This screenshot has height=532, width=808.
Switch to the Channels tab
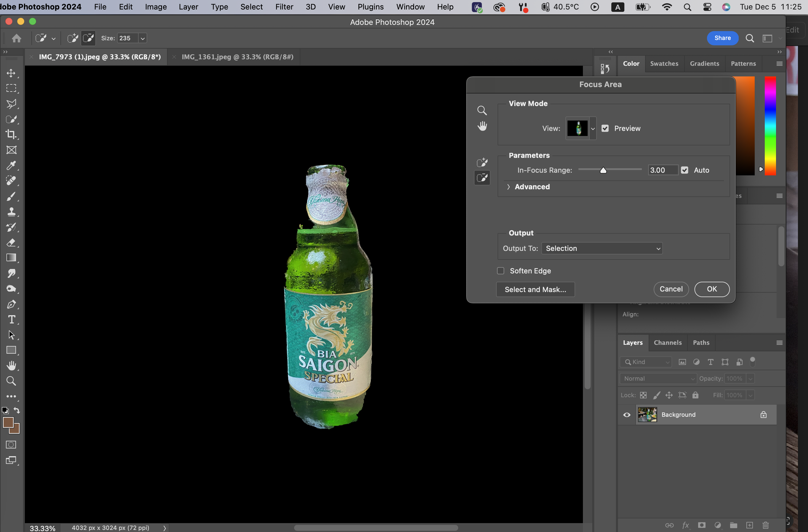pos(667,342)
